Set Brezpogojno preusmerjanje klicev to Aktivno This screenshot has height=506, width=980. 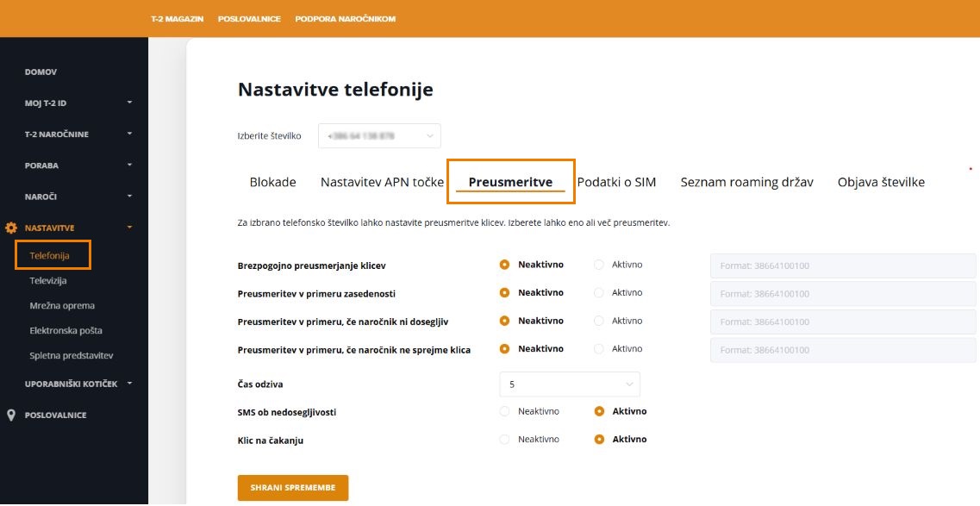pos(599,265)
